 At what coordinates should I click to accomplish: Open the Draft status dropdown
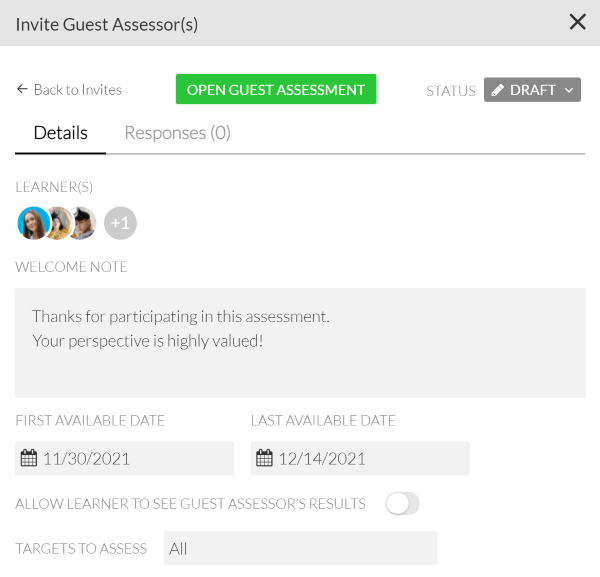[x=532, y=90]
